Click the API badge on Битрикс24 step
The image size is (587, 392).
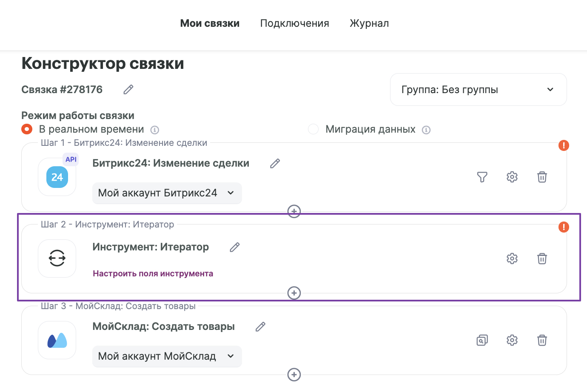click(x=71, y=159)
